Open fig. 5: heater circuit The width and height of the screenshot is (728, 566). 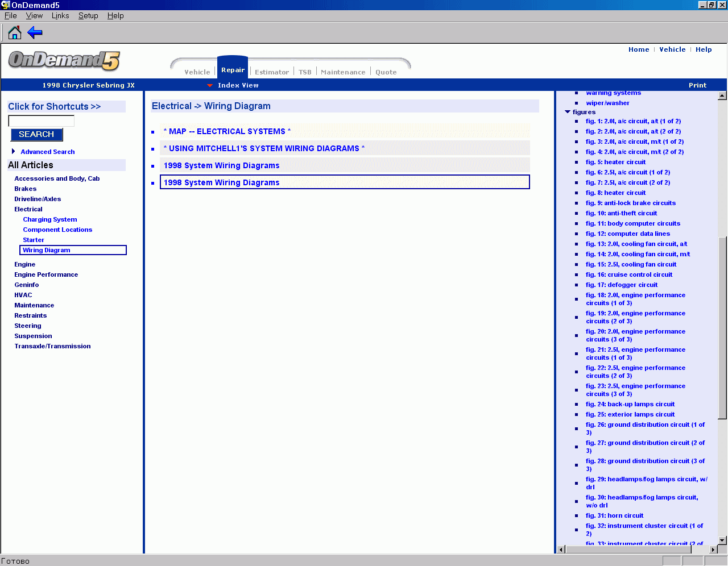[615, 162]
